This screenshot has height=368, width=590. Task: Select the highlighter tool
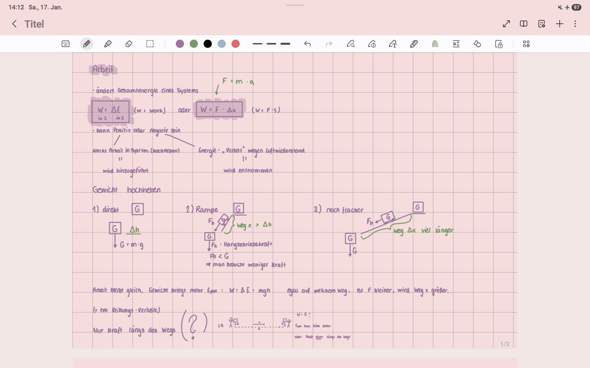(108, 44)
